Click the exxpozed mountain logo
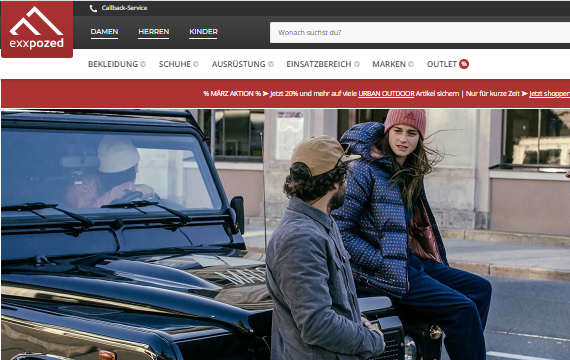Image resolution: width=570 pixels, height=360 pixels. click(x=37, y=29)
